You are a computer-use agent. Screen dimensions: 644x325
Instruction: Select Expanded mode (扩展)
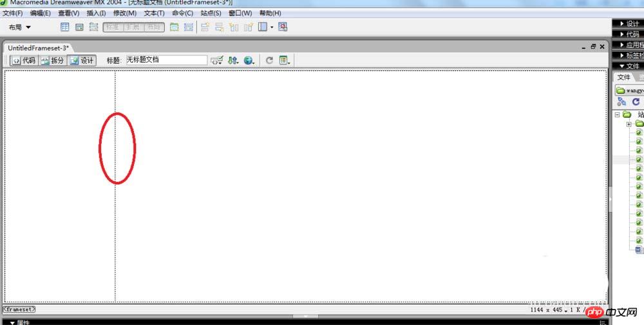[133, 27]
